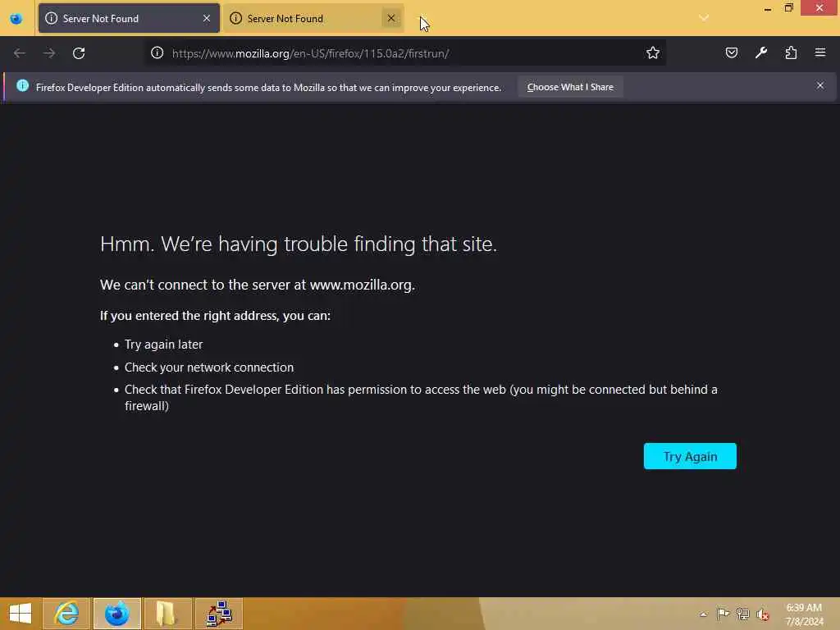Open the Firefox View icon
This screenshot has height=630, width=840.
[16, 19]
